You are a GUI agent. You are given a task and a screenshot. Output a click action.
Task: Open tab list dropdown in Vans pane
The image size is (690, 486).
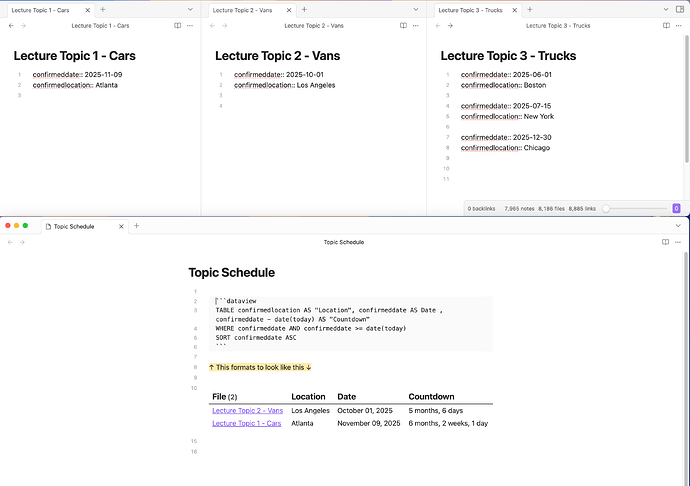tap(415, 10)
